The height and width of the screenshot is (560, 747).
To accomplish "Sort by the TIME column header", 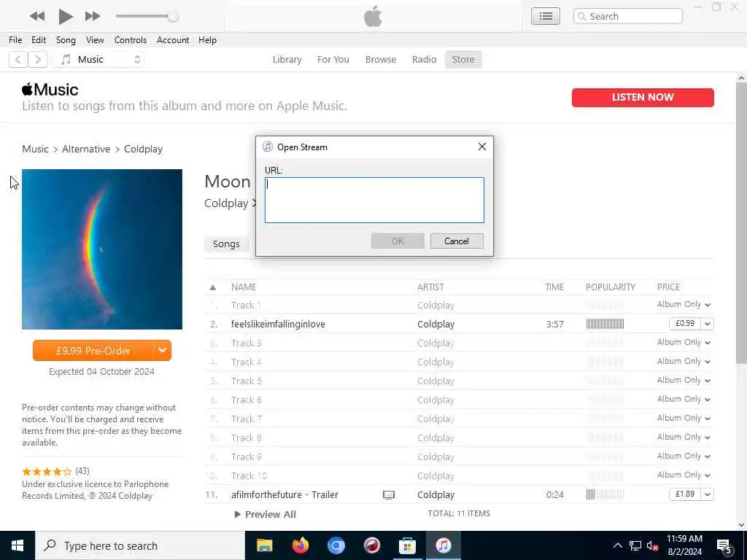I will tap(554, 287).
